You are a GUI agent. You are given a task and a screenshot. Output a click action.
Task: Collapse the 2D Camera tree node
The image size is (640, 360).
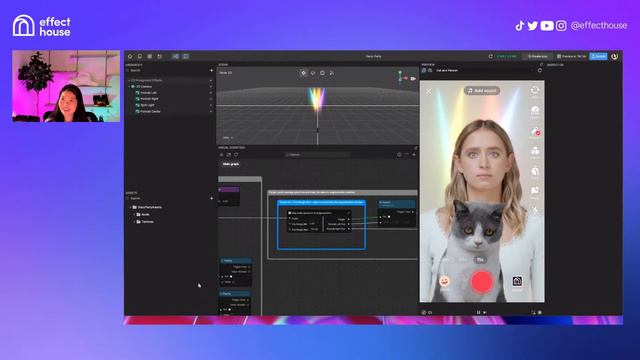[x=129, y=87]
